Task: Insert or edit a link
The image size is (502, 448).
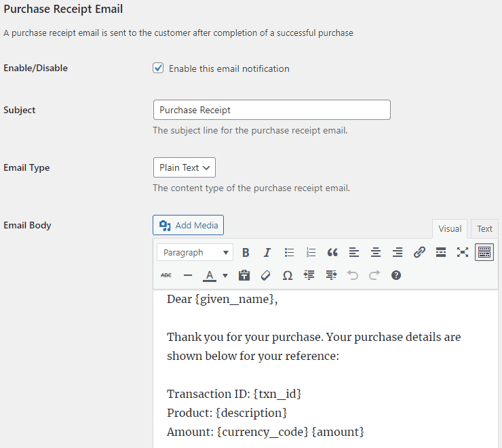Action: (419, 253)
